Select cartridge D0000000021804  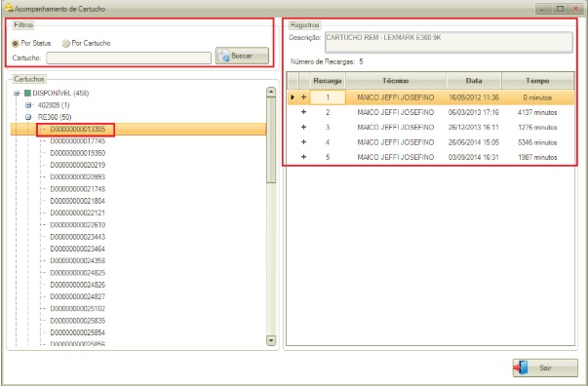pyautogui.click(x=78, y=201)
